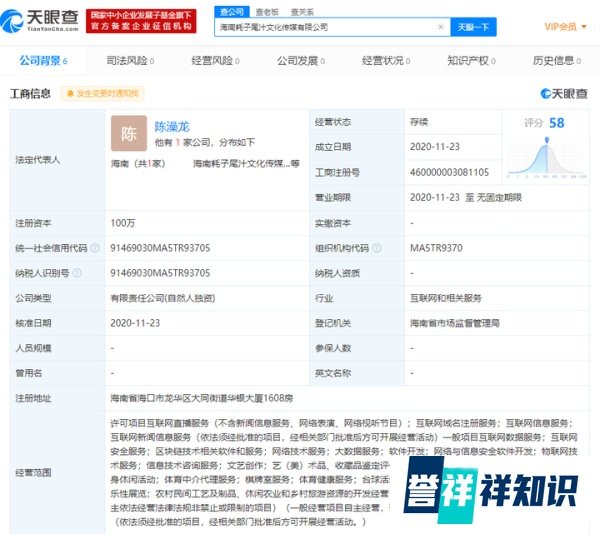Click the TianYanCha logo at top left
This screenshot has width=600, height=534.
pyautogui.click(x=39, y=21)
